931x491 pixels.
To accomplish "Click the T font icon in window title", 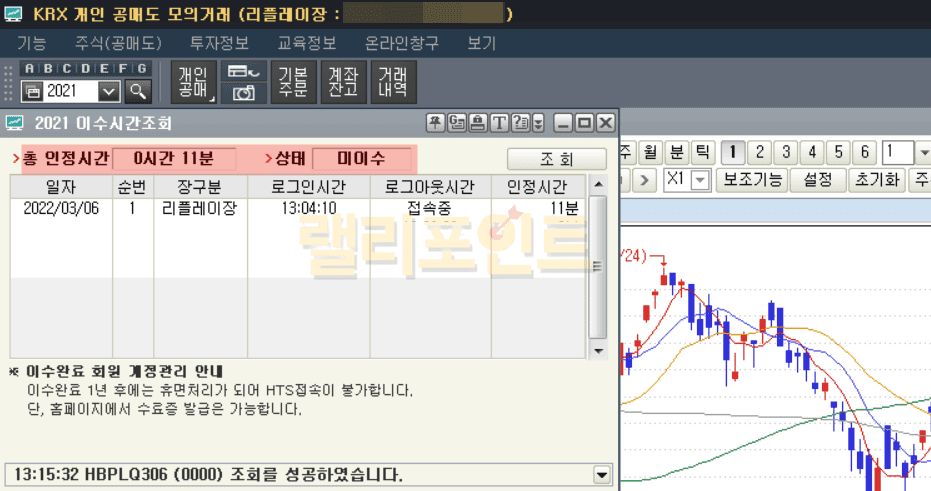I will (499, 123).
